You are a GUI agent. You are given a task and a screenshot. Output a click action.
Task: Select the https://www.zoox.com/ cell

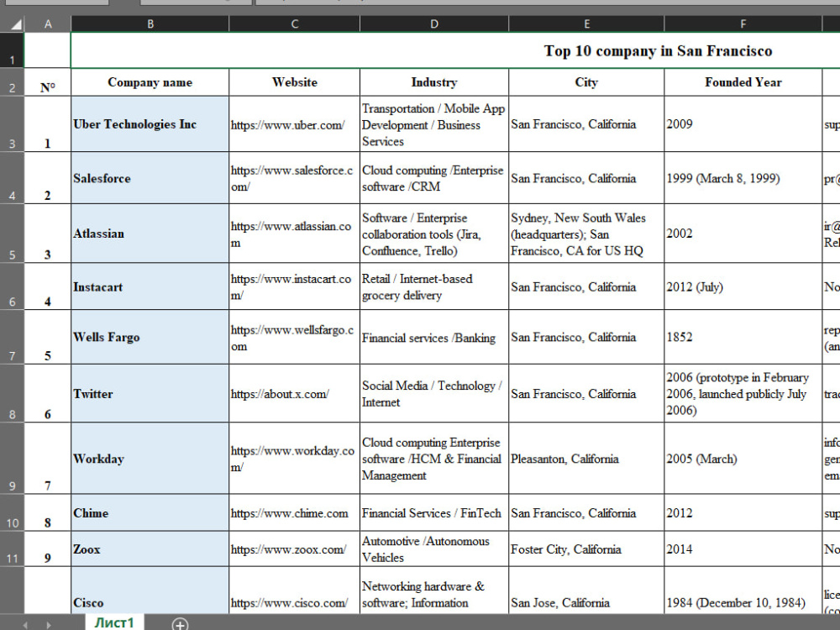(x=295, y=549)
